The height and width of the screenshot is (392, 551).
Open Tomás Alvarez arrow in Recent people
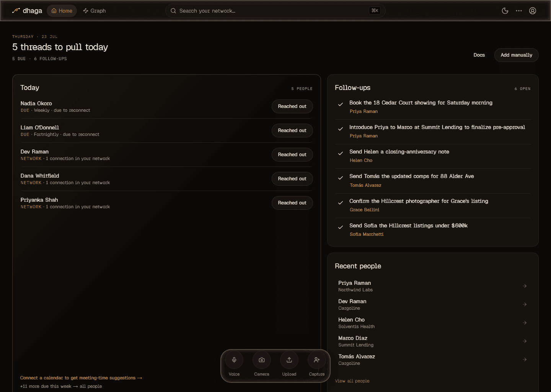[x=525, y=359]
